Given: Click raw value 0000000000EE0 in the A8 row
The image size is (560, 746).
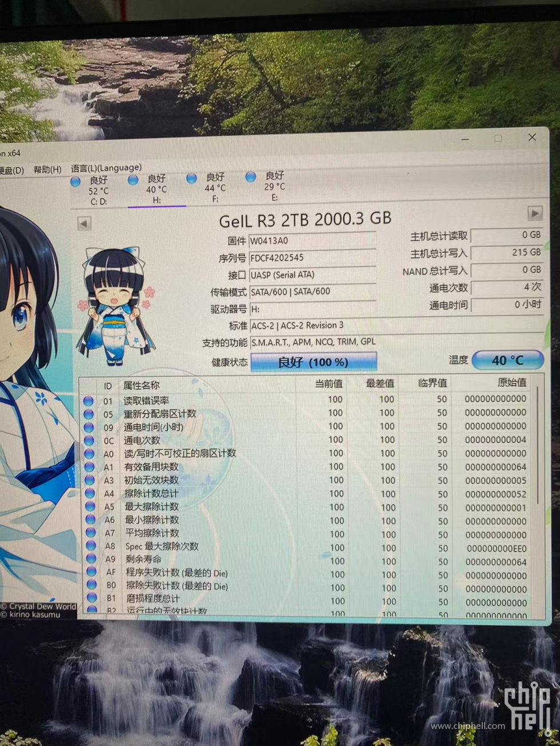Looking at the screenshot, I should pos(497,548).
